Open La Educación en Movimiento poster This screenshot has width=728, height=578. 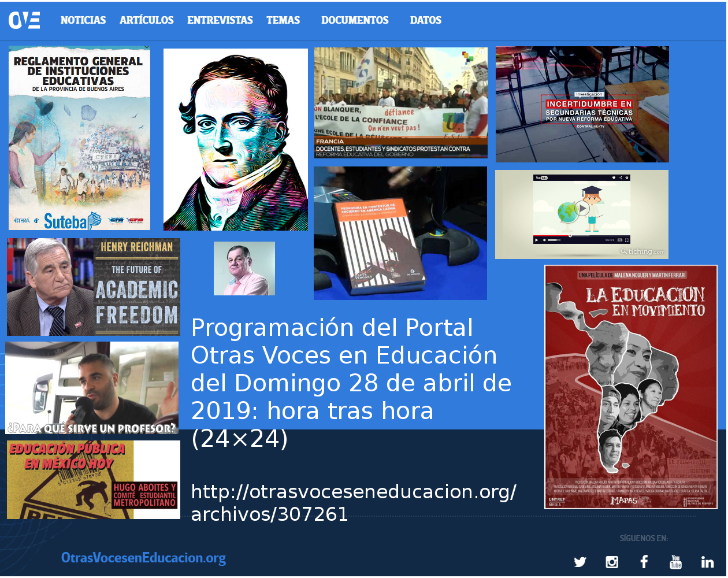click(631, 387)
